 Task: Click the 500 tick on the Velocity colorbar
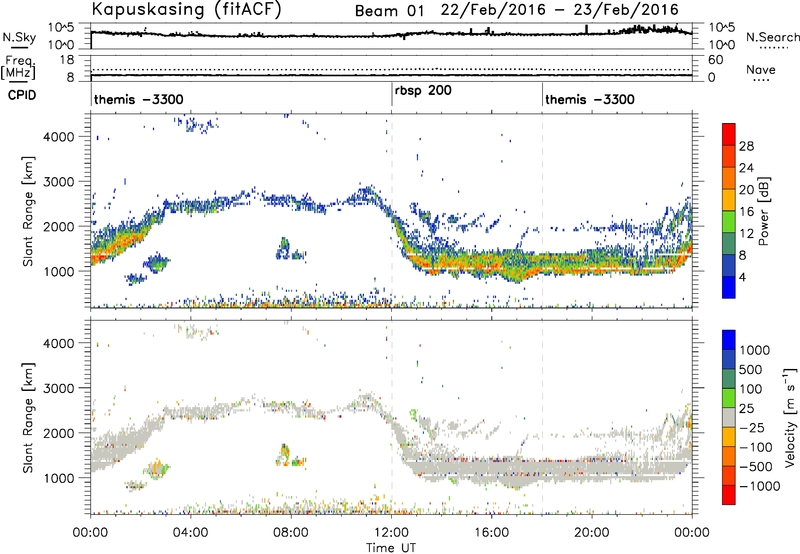click(x=751, y=370)
